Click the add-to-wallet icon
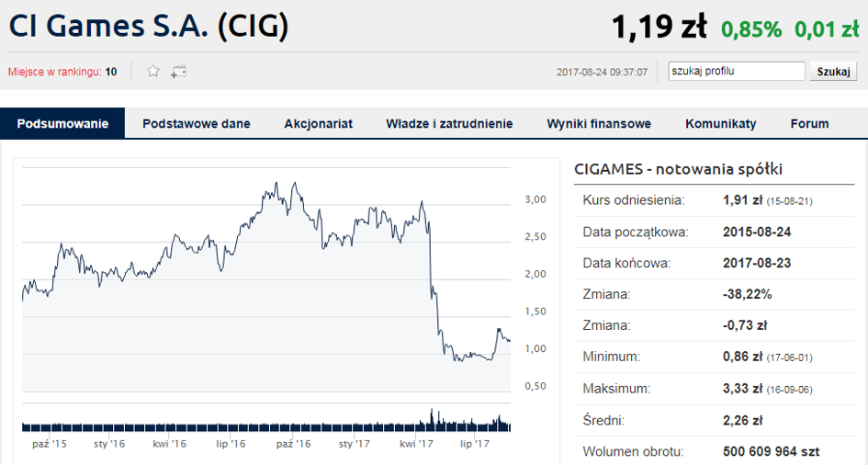The image size is (868, 465). 178,71
